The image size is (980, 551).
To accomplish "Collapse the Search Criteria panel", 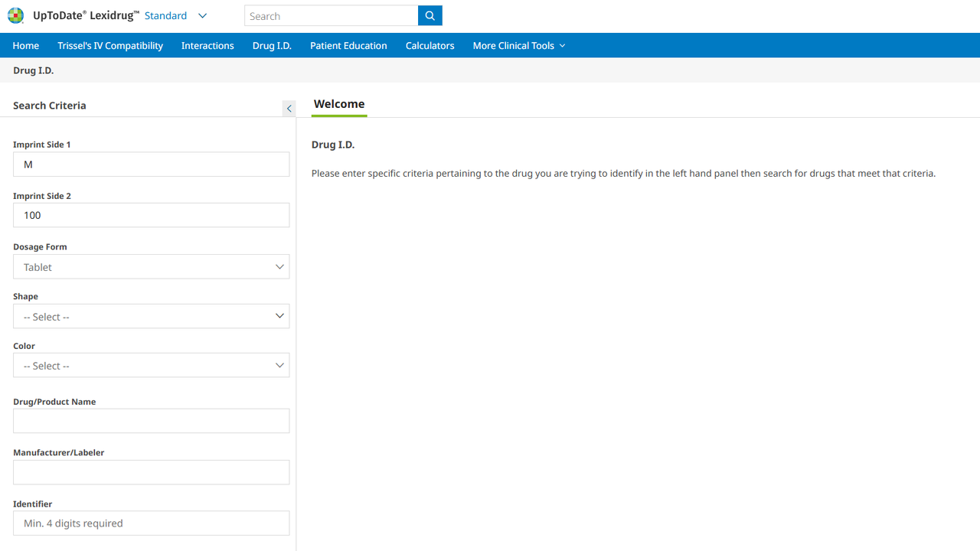I will pyautogui.click(x=289, y=109).
